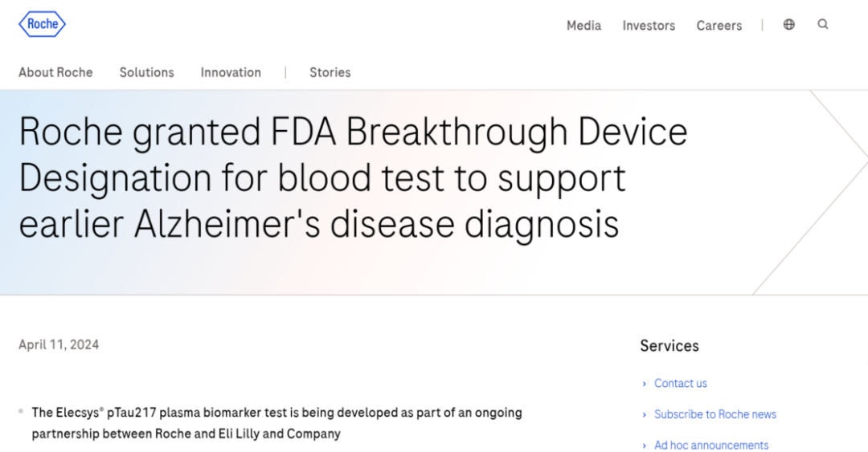Go to the Investors page
The image size is (868, 452).
tap(649, 26)
